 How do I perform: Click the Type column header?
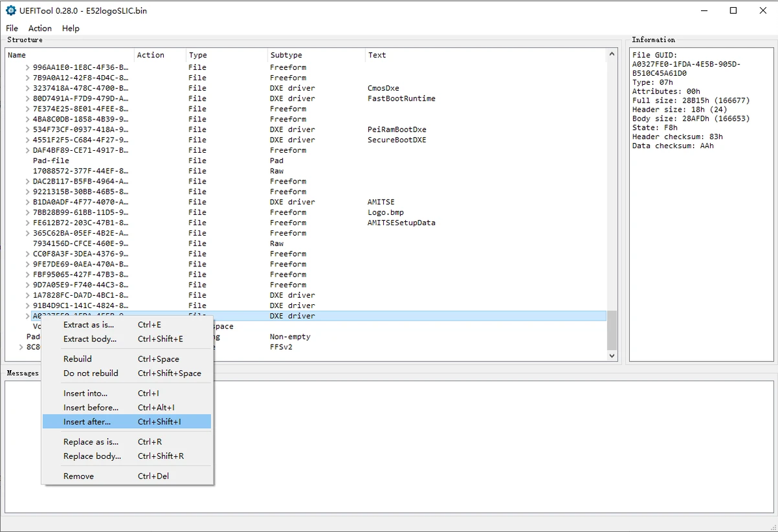pyautogui.click(x=226, y=55)
